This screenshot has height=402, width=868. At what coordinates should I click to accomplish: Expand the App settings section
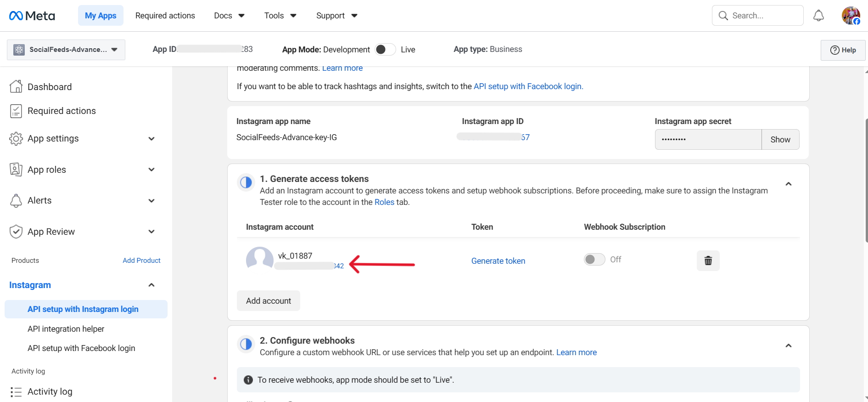pyautogui.click(x=151, y=139)
